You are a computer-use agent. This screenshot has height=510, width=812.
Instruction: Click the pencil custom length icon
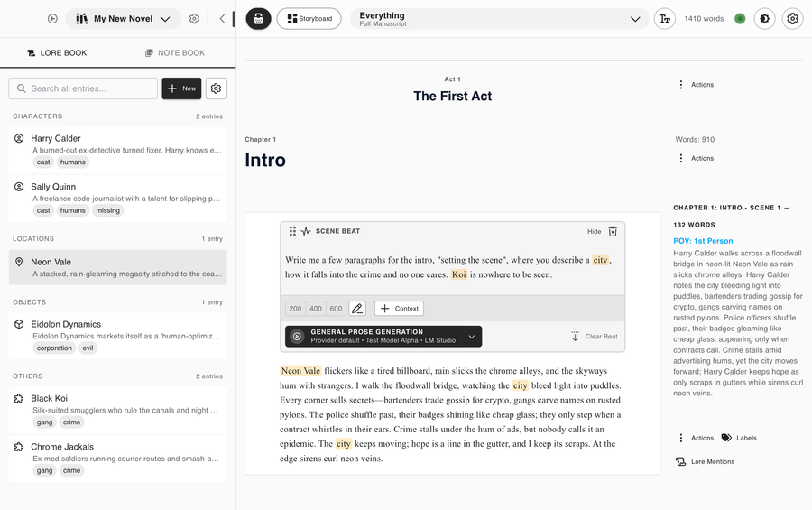pos(357,309)
